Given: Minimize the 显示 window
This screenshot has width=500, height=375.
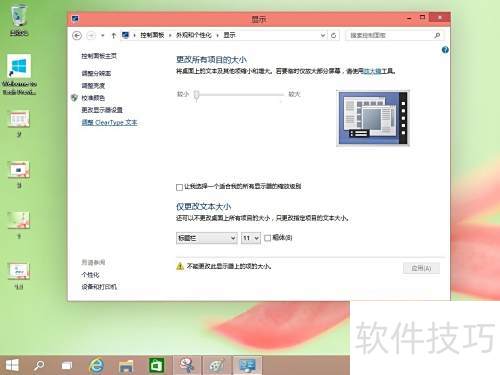Looking at the screenshot, I should click(409, 19).
